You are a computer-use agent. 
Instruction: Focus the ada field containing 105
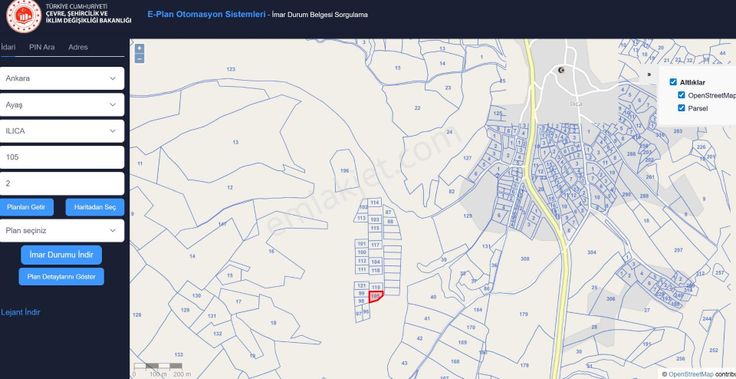pyautogui.click(x=61, y=157)
